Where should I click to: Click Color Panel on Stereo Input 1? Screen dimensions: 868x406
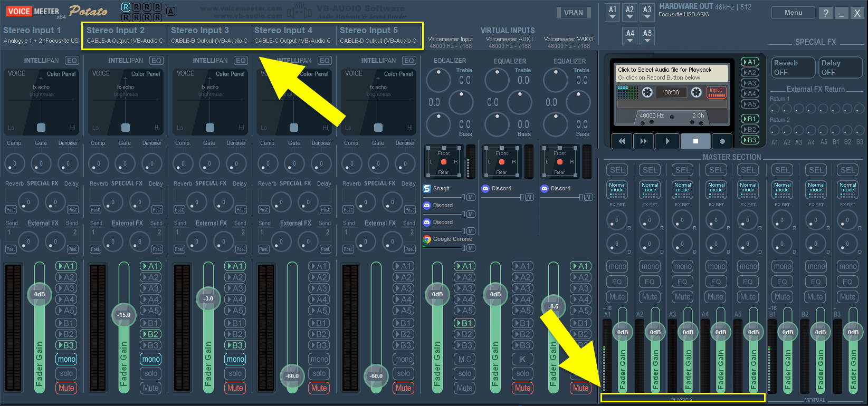(61, 74)
